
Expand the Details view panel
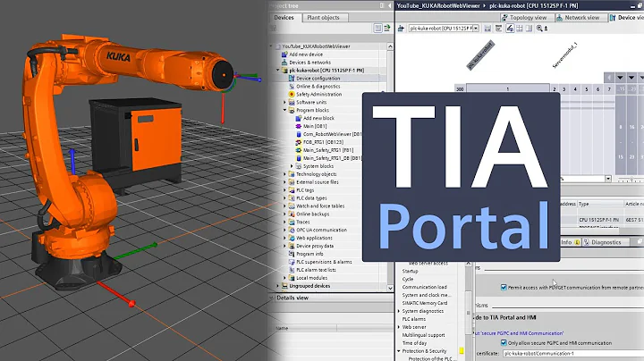coord(272,298)
